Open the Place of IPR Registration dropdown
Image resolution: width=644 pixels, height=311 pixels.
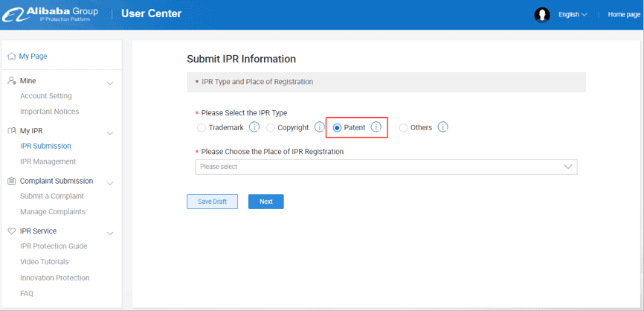(386, 167)
